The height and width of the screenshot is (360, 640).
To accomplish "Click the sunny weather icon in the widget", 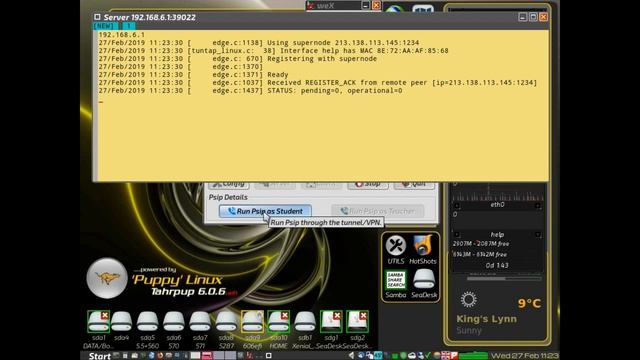I will point(469,300).
